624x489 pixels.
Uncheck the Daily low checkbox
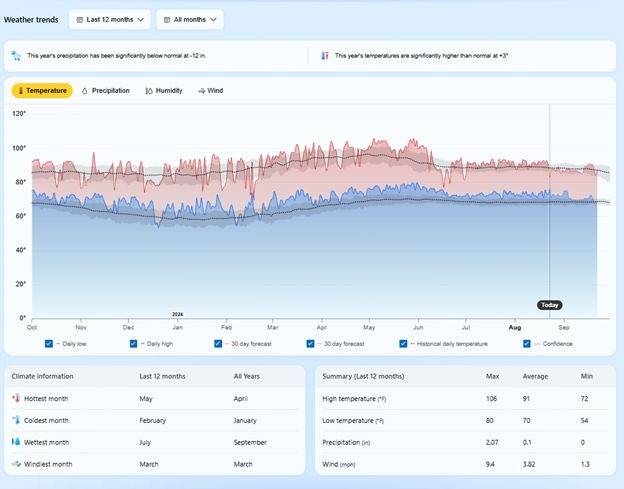49,344
